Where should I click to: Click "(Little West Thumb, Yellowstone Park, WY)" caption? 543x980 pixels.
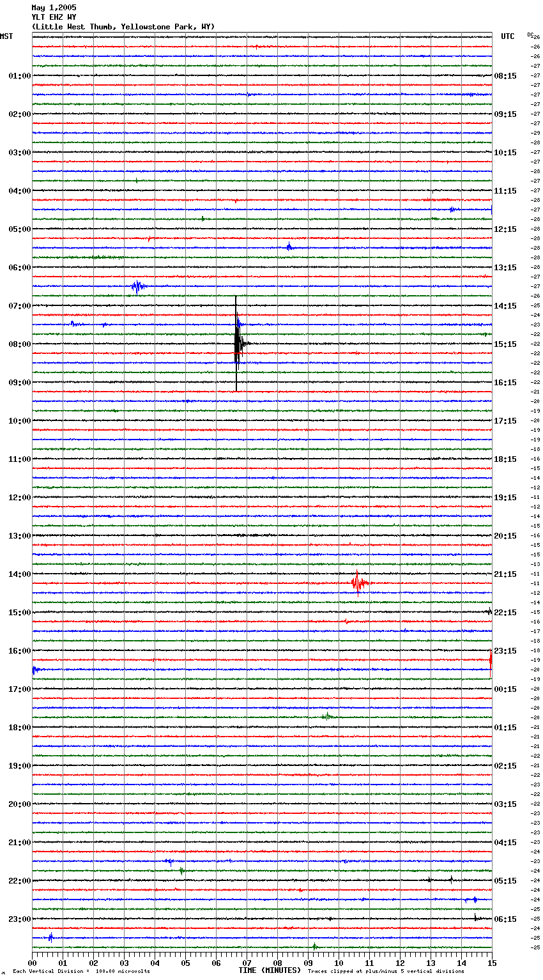tap(123, 27)
